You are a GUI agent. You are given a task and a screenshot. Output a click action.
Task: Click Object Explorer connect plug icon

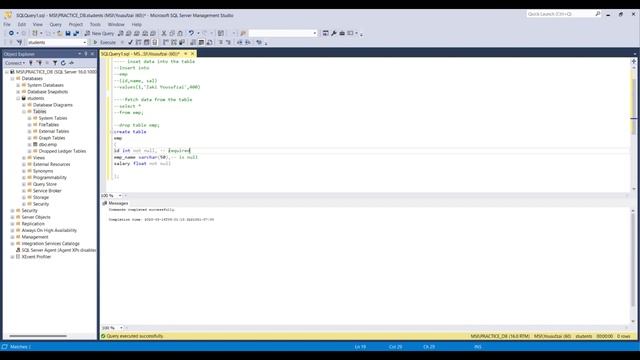point(31,63)
